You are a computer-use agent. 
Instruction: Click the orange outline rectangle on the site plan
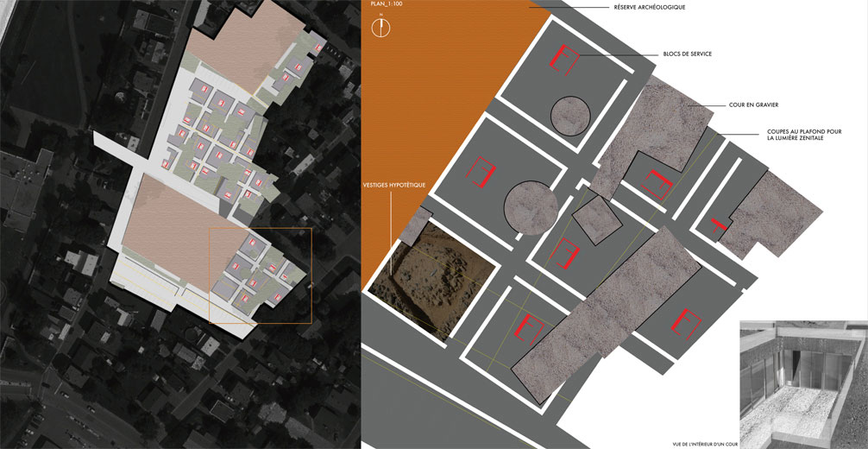pos(260,275)
